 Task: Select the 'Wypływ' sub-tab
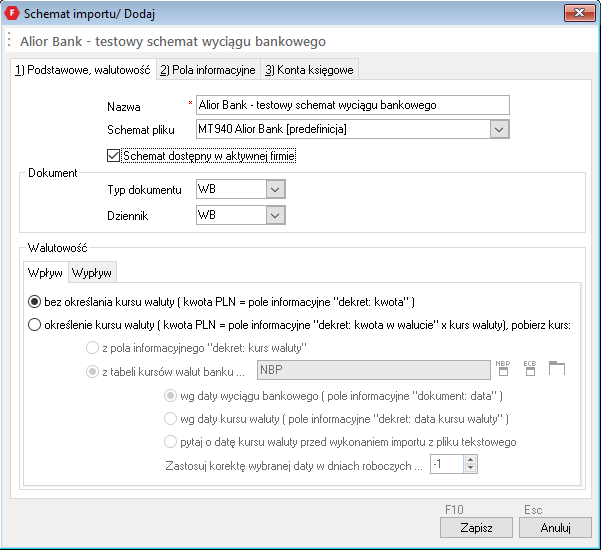point(92,273)
